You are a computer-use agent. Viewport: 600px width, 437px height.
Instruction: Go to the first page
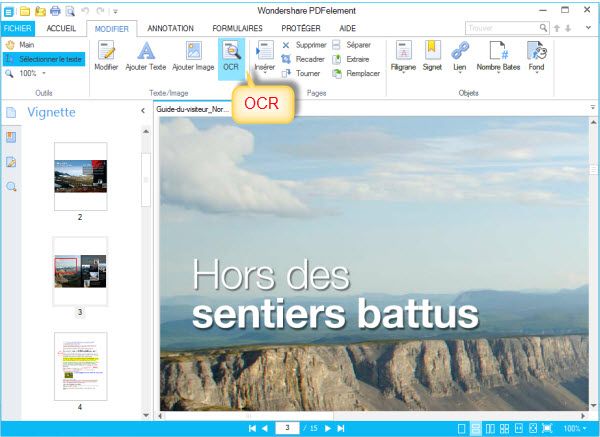[252, 428]
